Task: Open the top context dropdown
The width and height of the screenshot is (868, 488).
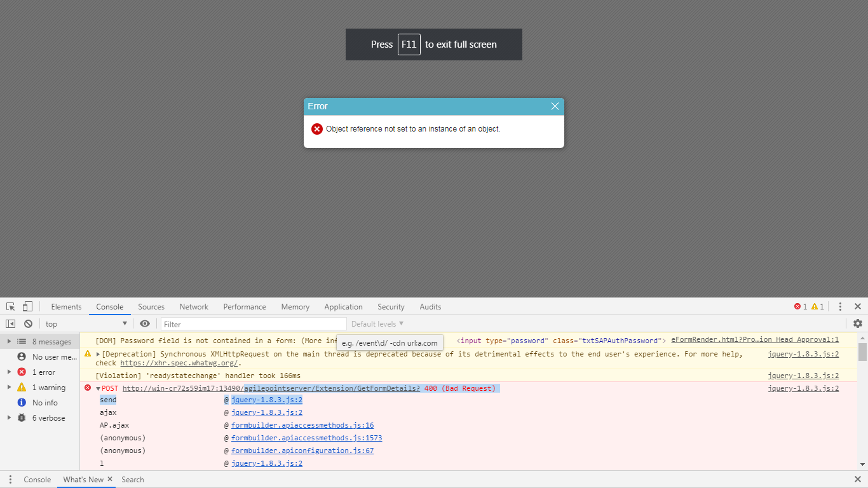Action: [x=86, y=324]
